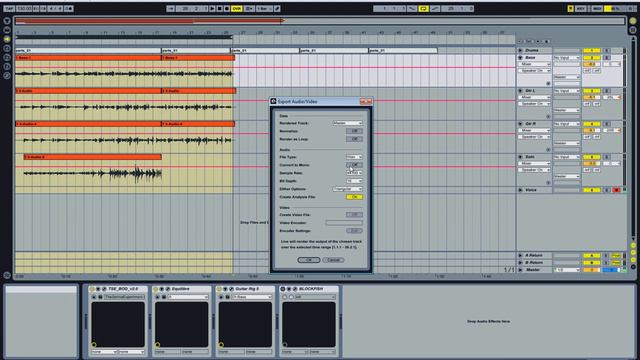Open Rendered Track dropdown in export dialog
Viewport: 640px width, 360px height.
pyautogui.click(x=347, y=123)
